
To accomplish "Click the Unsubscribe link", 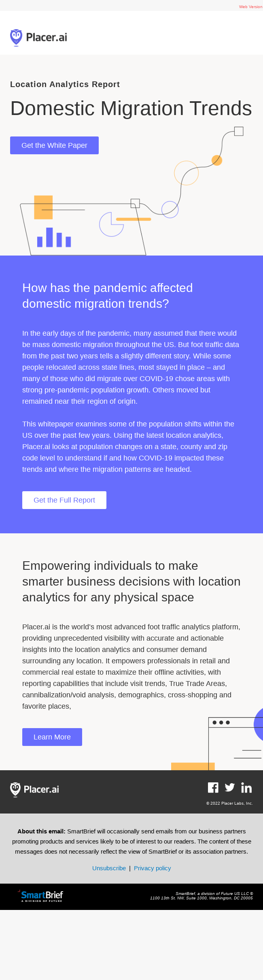I will pos(109,868).
